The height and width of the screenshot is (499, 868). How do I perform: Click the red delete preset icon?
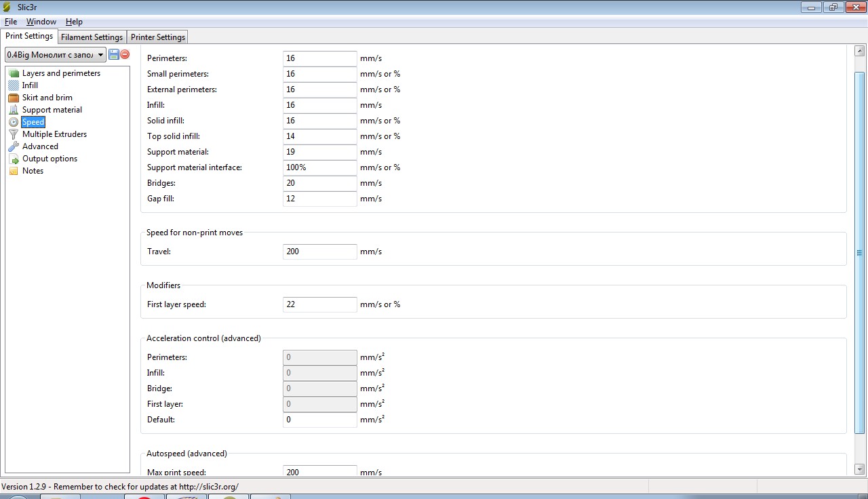point(125,54)
